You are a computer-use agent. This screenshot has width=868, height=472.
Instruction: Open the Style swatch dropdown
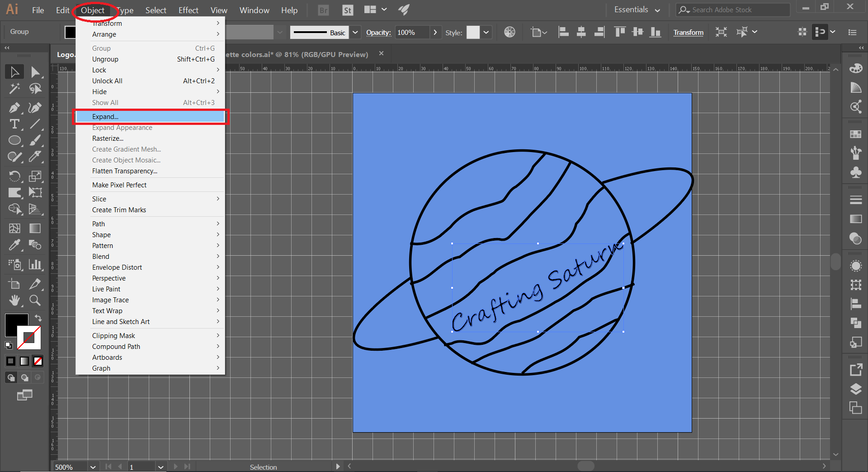pos(486,33)
